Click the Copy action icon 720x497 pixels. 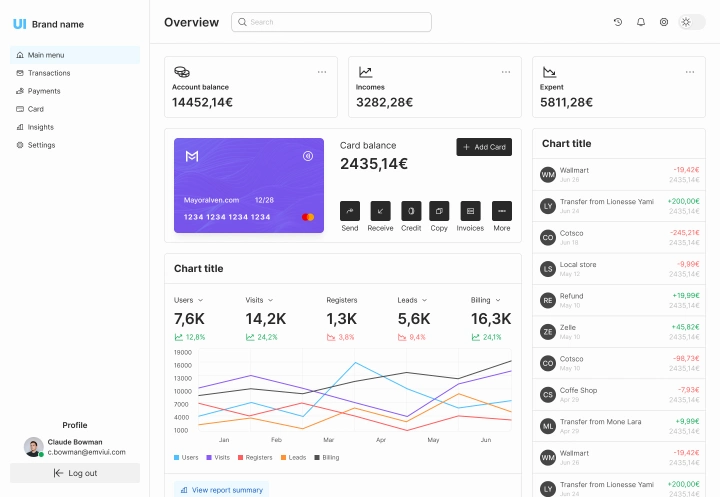pyautogui.click(x=439, y=211)
